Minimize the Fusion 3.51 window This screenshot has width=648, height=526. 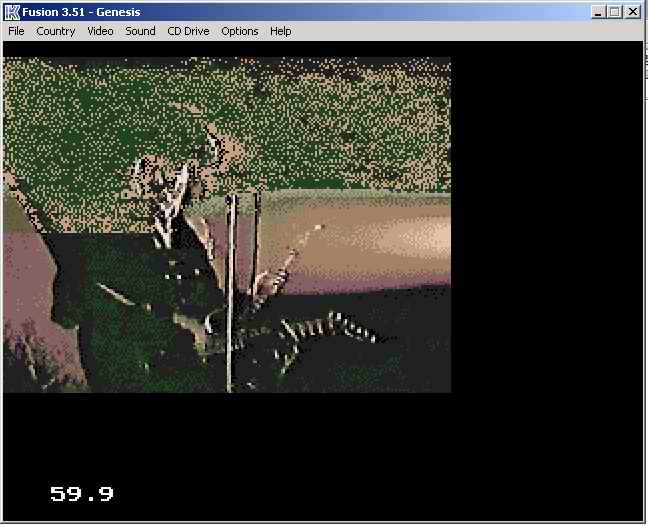click(x=598, y=12)
